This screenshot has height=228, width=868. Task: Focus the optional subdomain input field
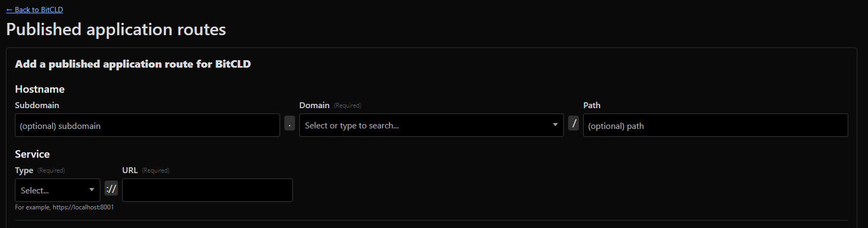pyautogui.click(x=147, y=126)
